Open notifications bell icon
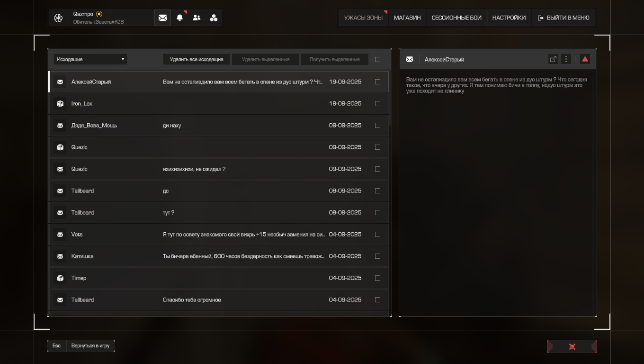This screenshot has width=644, height=364. [x=179, y=18]
